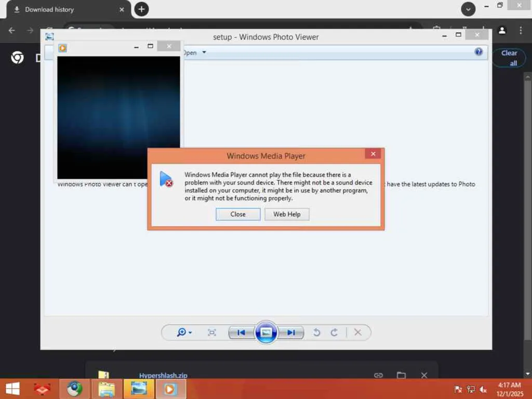Switch to Windows Media Player on taskbar
This screenshot has width=532, height=399.
click(171, 389)
